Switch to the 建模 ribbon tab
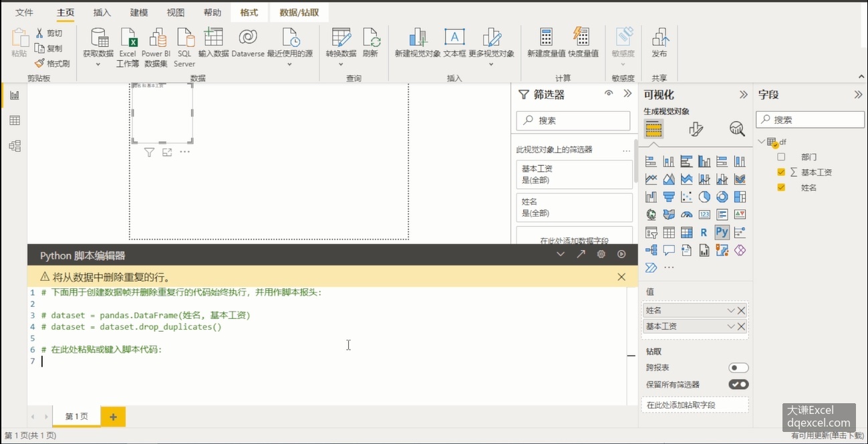This screenshot has width=868, height=444. click(x=139, y=13)
